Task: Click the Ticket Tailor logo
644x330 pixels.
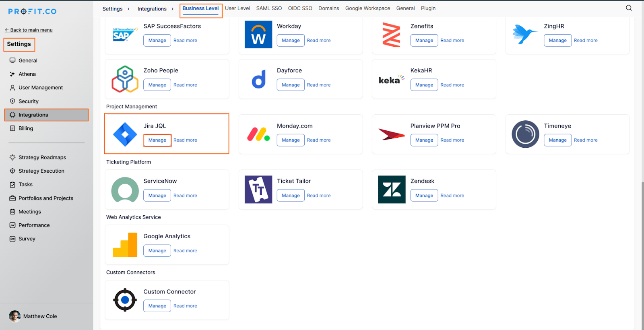Action: pyautogui.click(x=258, y=190)
